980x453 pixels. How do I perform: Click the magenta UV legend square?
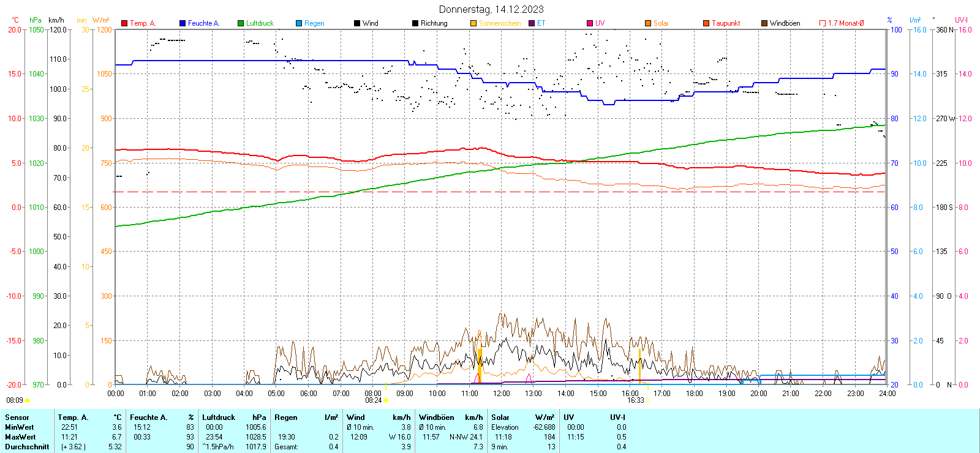(590, 23)
